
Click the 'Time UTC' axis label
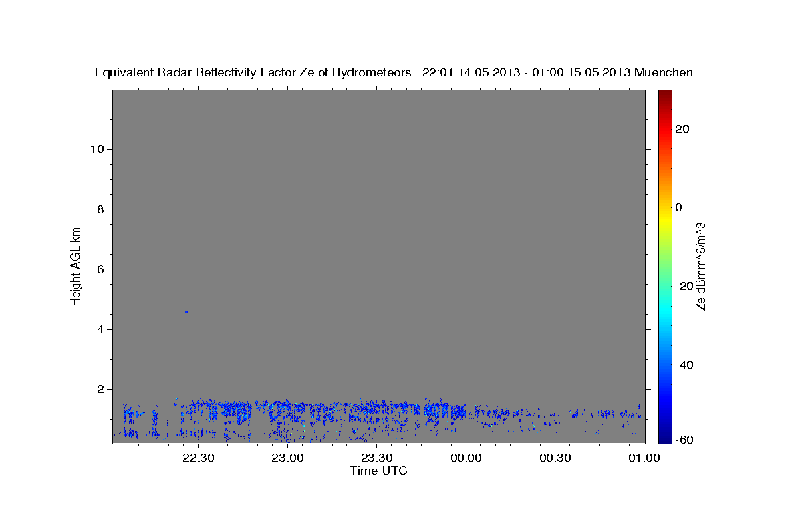[378, 471]
